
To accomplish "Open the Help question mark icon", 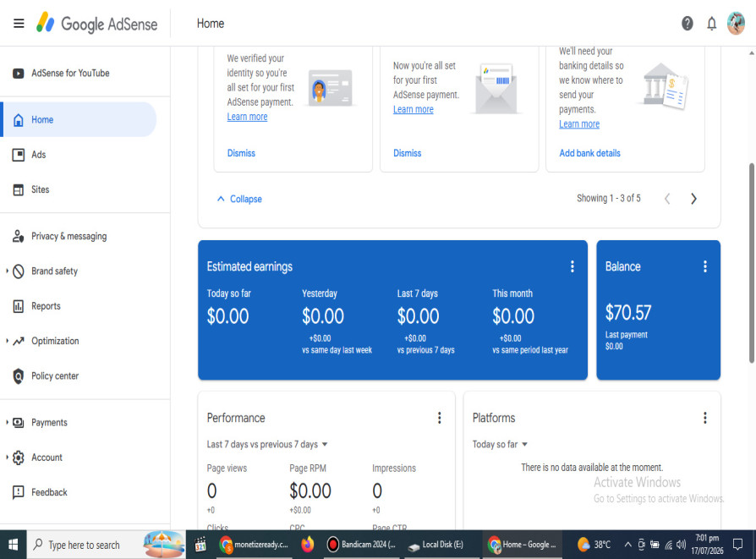I will [687, 23].
